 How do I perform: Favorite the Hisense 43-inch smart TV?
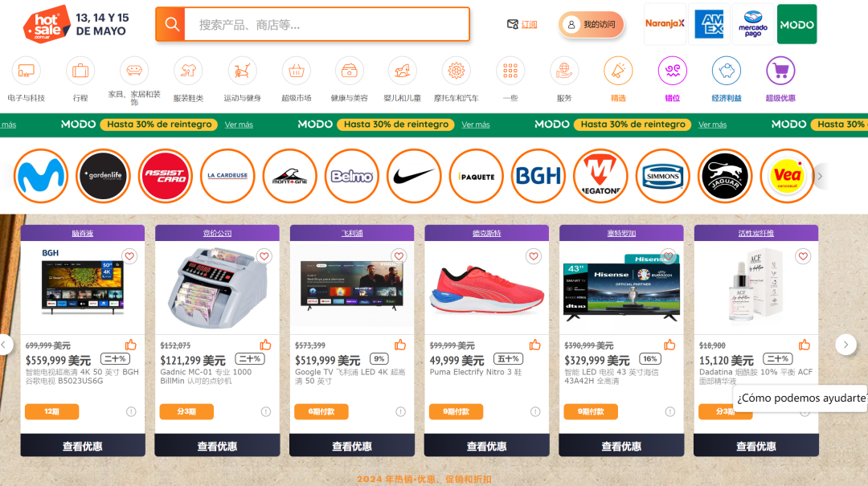pos(668,256)
